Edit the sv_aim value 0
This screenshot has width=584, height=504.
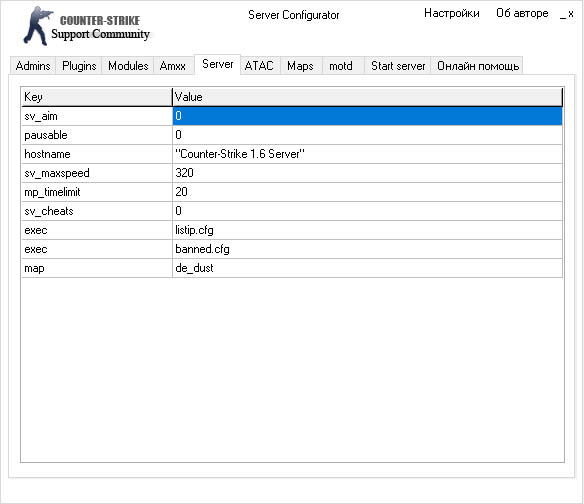(x=368, y=116)
